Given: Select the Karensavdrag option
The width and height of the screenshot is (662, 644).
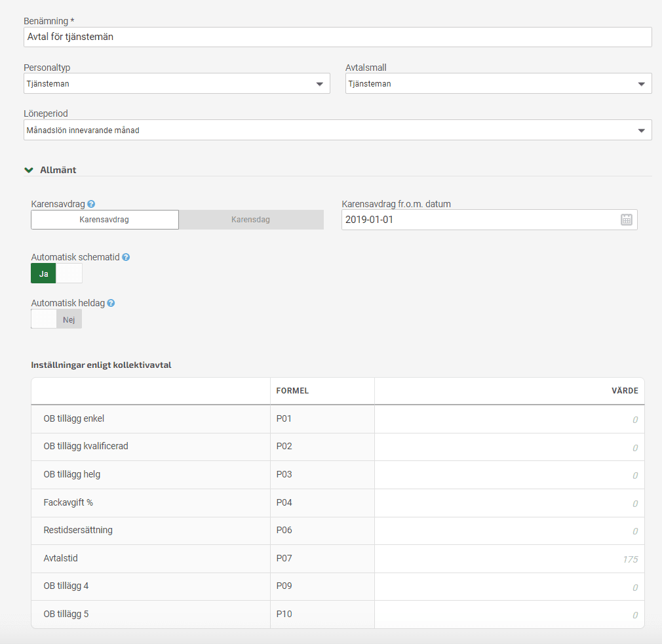Looking at the screenshot, I should [105, 220].
